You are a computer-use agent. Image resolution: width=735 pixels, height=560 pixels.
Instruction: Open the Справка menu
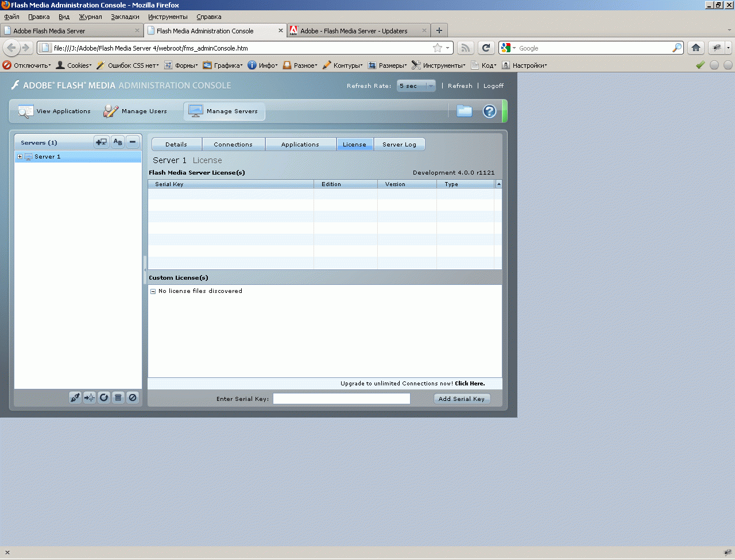click(x=209, y=17)
